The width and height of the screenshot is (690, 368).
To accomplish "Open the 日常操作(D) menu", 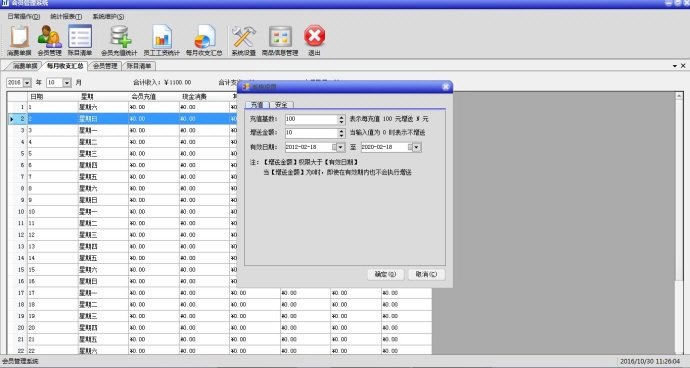I will (24, 16).
